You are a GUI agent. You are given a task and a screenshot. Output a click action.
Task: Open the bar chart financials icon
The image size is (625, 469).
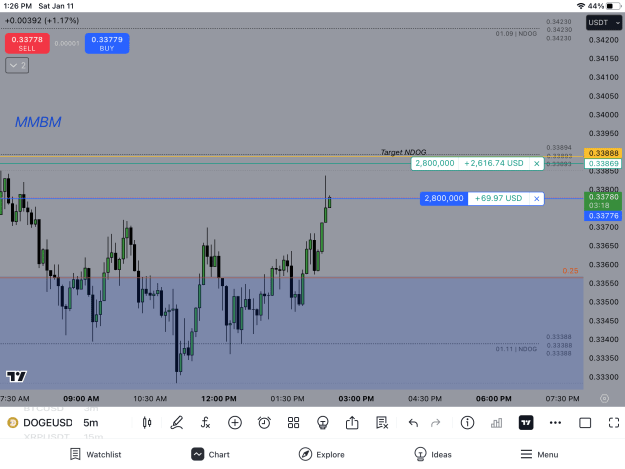[496, 423]
